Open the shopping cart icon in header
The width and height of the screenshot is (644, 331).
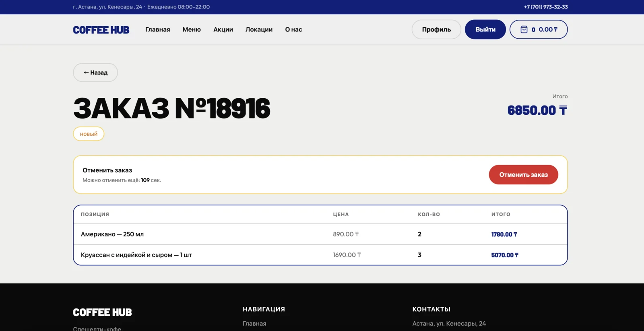(x=524, y=29)
